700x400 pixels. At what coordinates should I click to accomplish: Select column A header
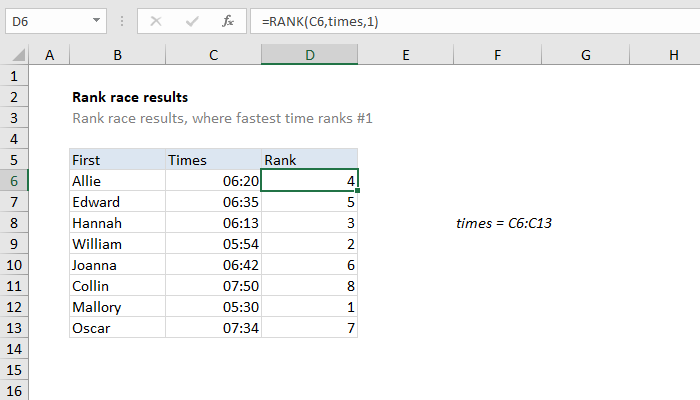49,55
